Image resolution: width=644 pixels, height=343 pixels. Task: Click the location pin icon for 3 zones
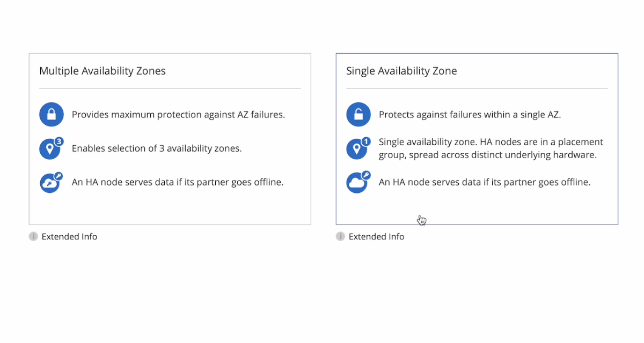[50, 149]
